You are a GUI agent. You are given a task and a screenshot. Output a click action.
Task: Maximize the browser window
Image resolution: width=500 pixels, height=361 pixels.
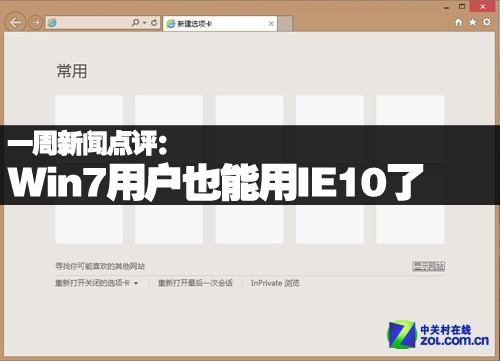tap(462, 6)
